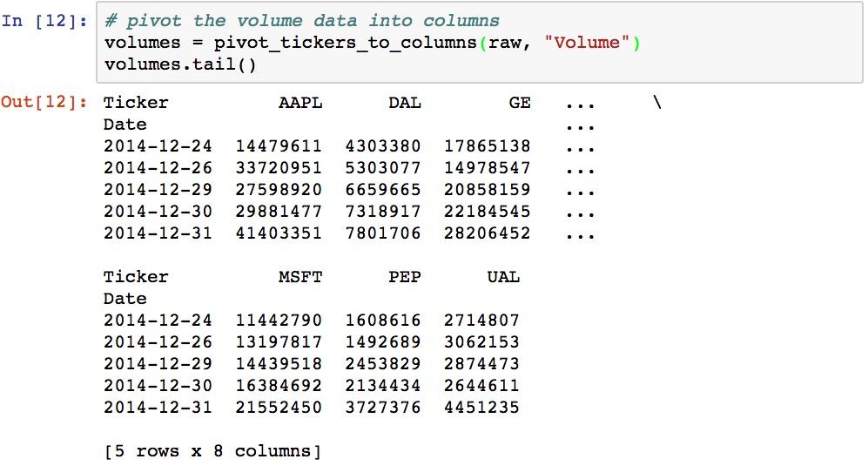The height and width of the screenshot is (466, 868).
Task: Click the GE value 20858159
Action: 488,190
